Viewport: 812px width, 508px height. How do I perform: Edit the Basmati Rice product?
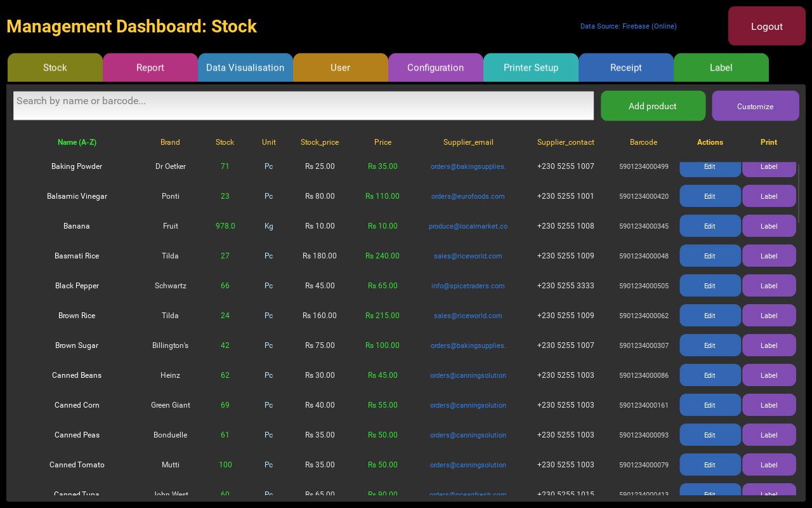pos(710,256)
